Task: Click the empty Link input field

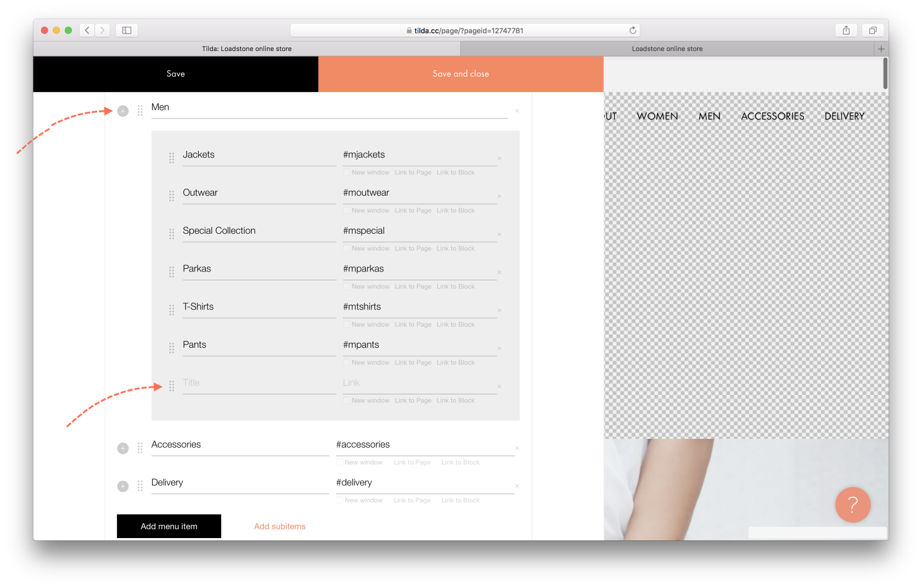Action: tap(420, 382)
